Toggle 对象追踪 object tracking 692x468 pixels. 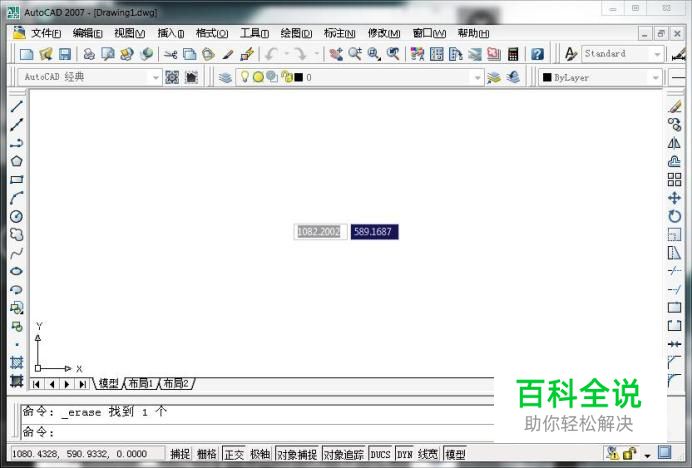pos(344,454)
